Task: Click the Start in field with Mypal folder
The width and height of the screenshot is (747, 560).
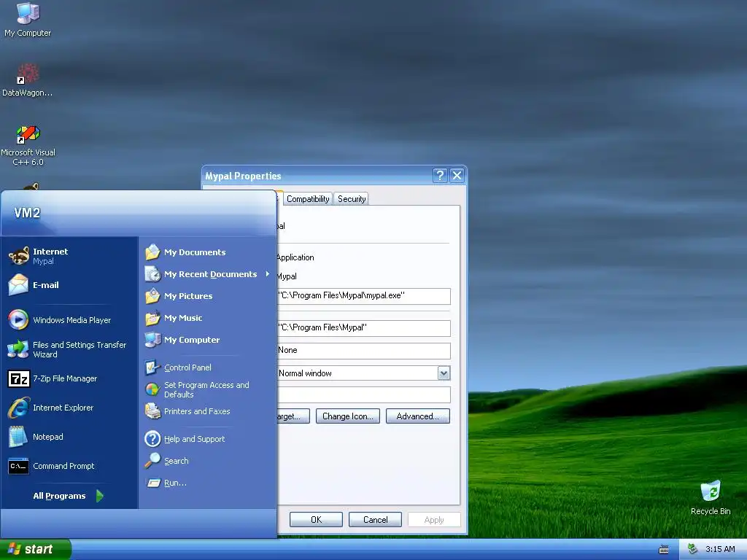Action: coord(363,327)
